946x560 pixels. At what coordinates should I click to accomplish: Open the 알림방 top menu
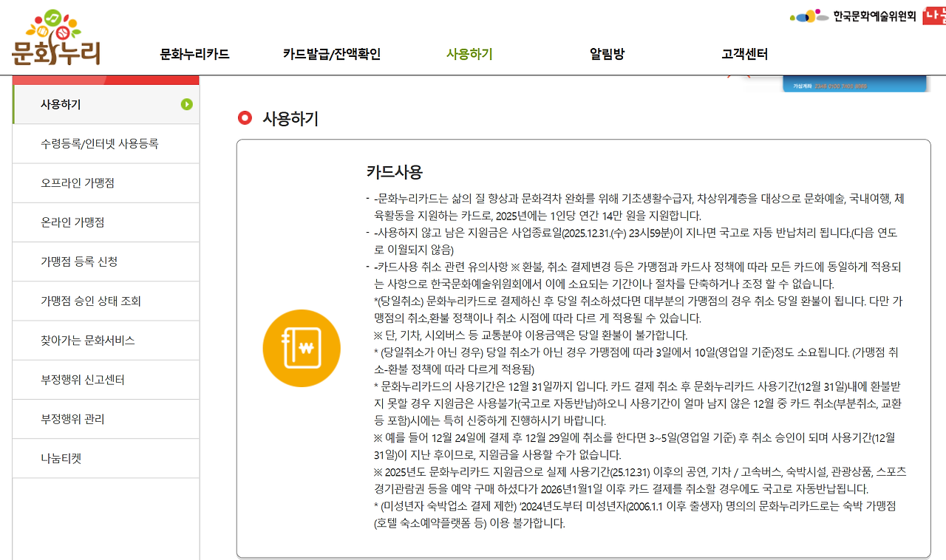pyautogui.click(x=607, y=54)
